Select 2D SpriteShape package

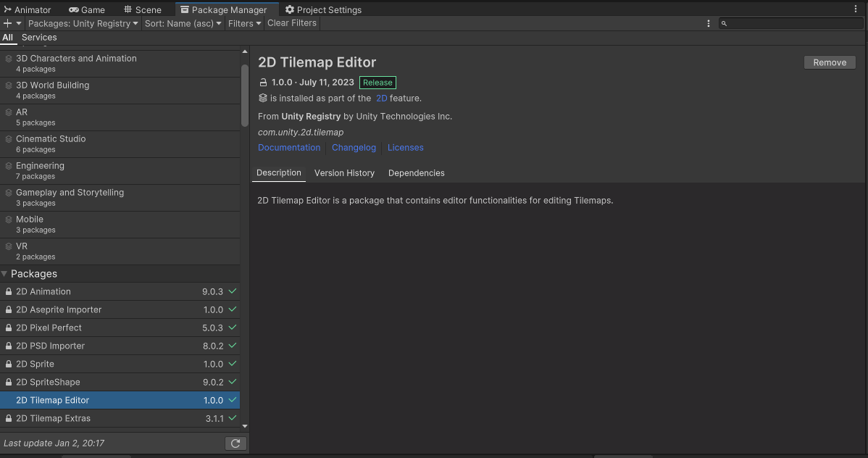[x=120, y=382]
